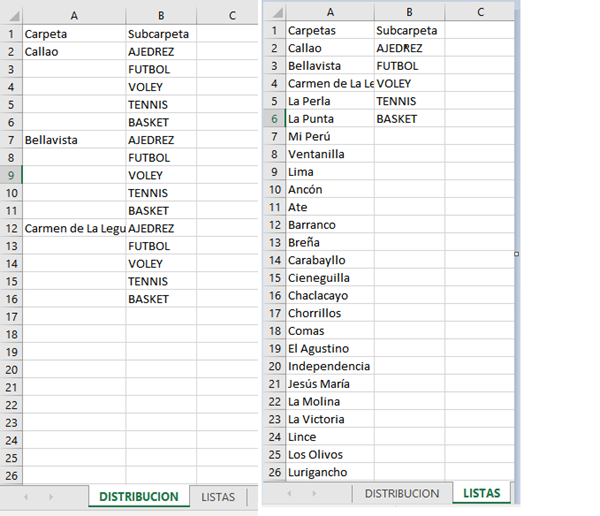Select 'La Perla' cell in right sheet
The width and height of the screenshot is (600, 516).
pyautogui.click(x=330, y=101)
